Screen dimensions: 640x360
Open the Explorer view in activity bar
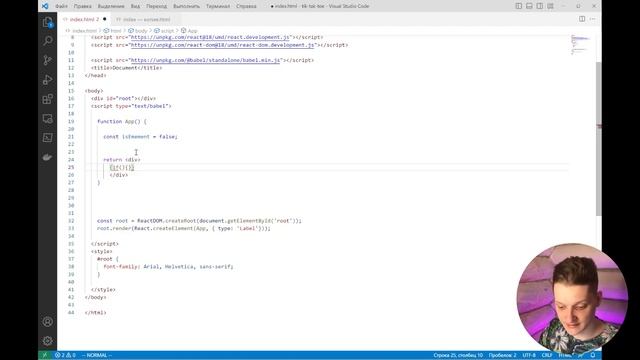click(x=48, y=22)
